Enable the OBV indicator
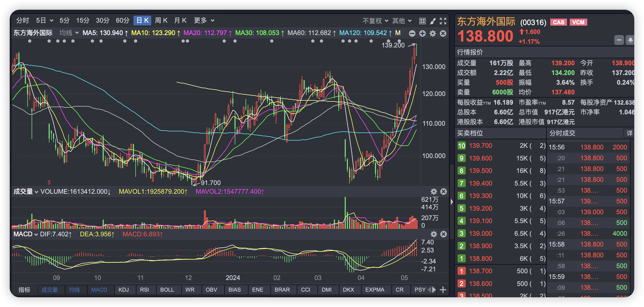Viewport: 644px width, 307px height. click(211, 290)
